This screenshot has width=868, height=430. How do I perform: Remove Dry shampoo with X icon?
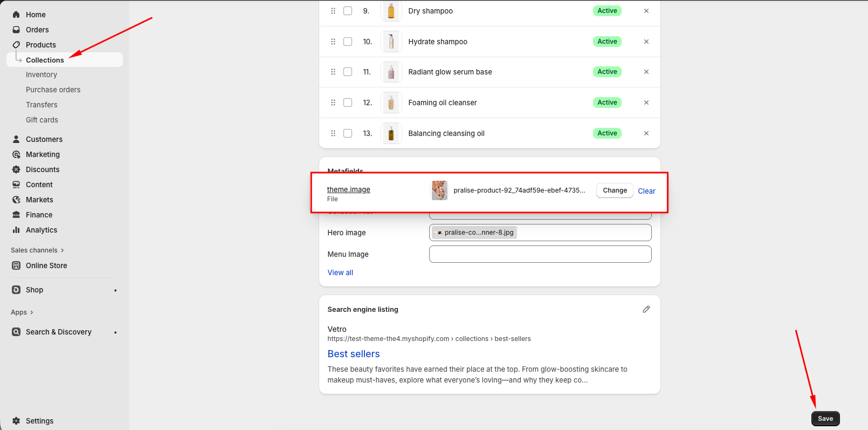pos(646,11)
